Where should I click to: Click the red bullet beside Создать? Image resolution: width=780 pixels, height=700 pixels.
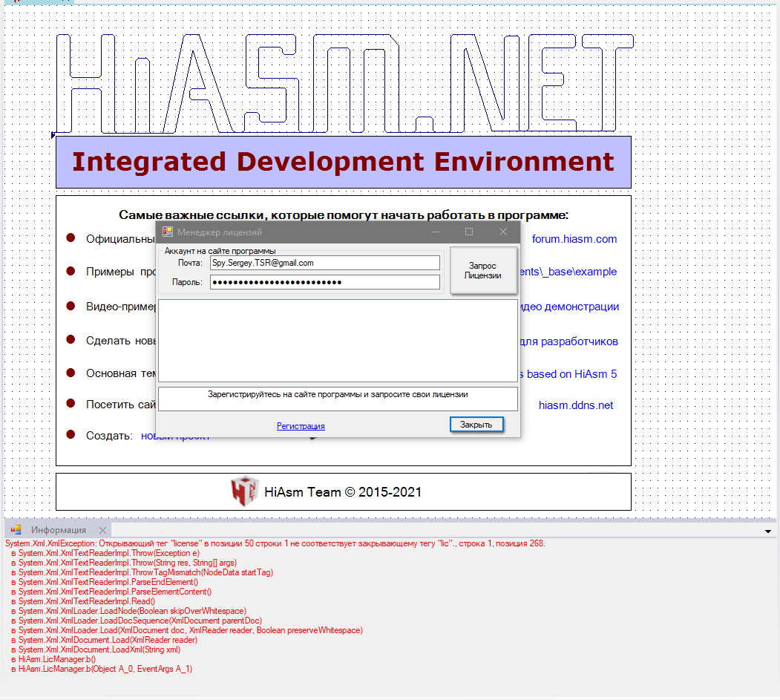click(x=71, y=435)
